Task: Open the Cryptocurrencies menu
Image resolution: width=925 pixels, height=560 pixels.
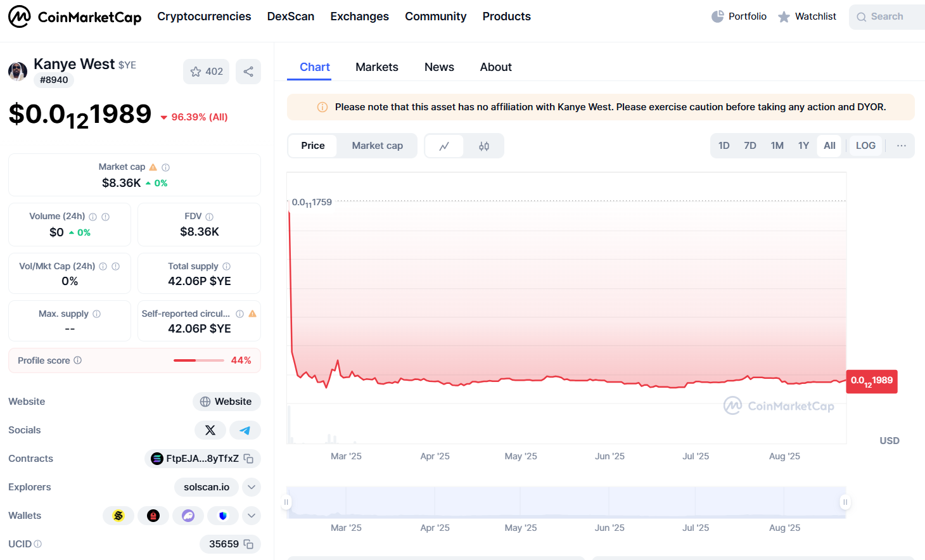Action: 204,16
